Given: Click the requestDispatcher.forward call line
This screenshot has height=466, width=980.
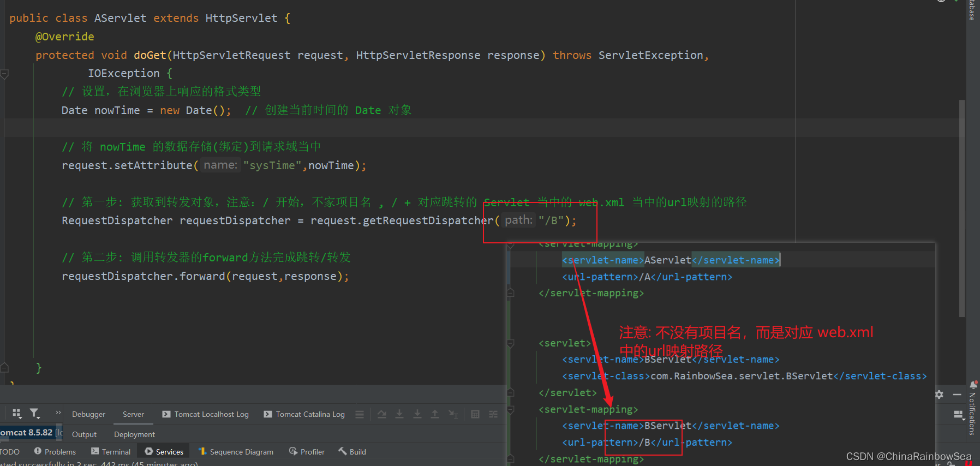Looking at the screenshot, I should (x=206, y=276).
